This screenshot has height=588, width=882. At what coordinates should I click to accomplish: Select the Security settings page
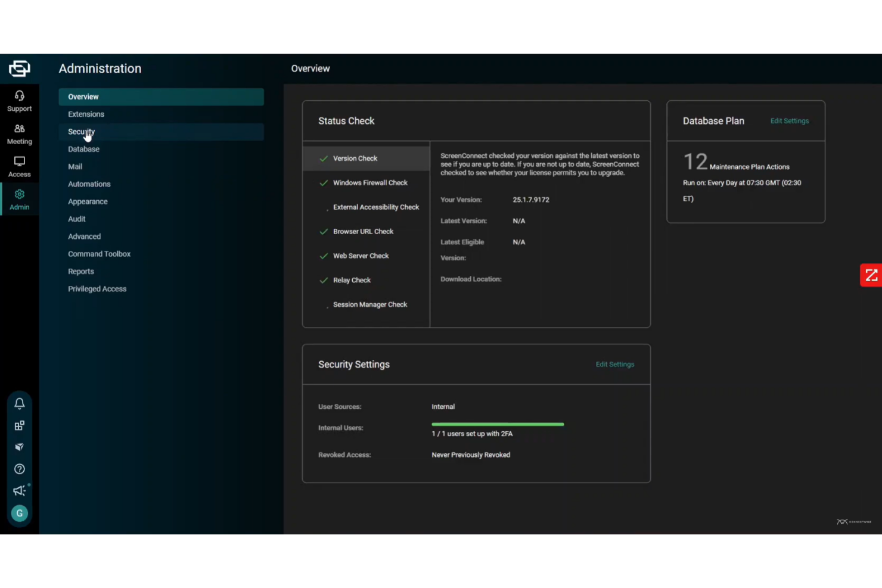point(81,131)
